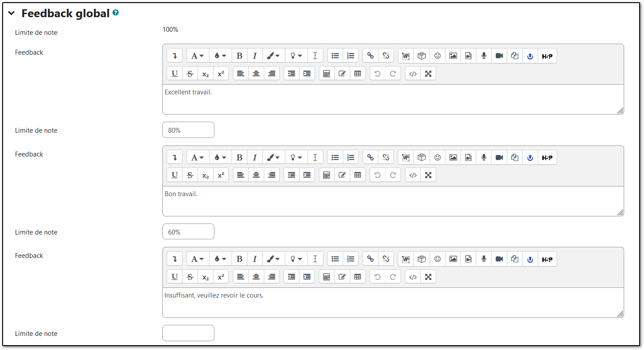
Task: Open the Feedback global help popup
Action: click(x=115, y=13)
